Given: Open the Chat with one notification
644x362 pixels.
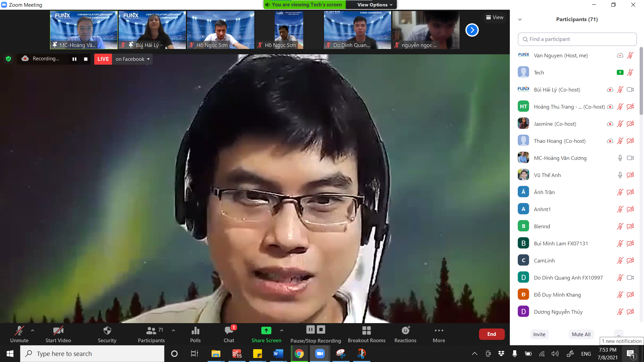Looking at the screenshot, I should pos(229,334).
